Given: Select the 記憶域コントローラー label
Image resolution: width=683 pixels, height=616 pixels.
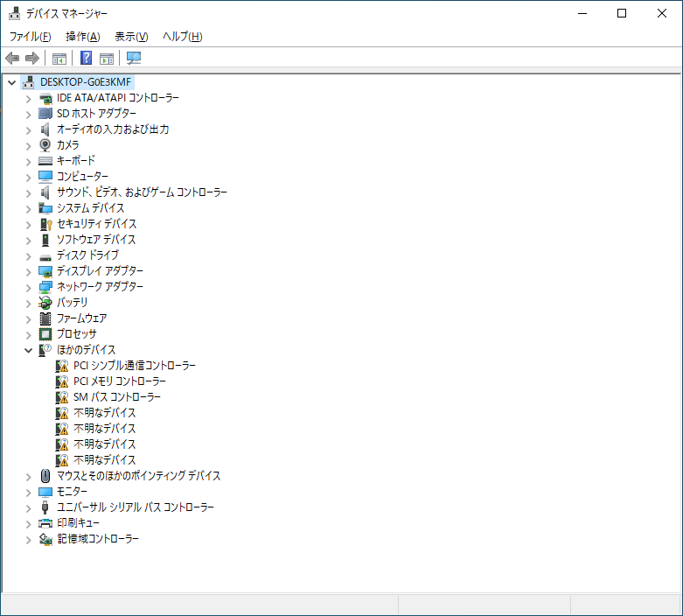Looking at the screenshot, I should coord(98,539).
